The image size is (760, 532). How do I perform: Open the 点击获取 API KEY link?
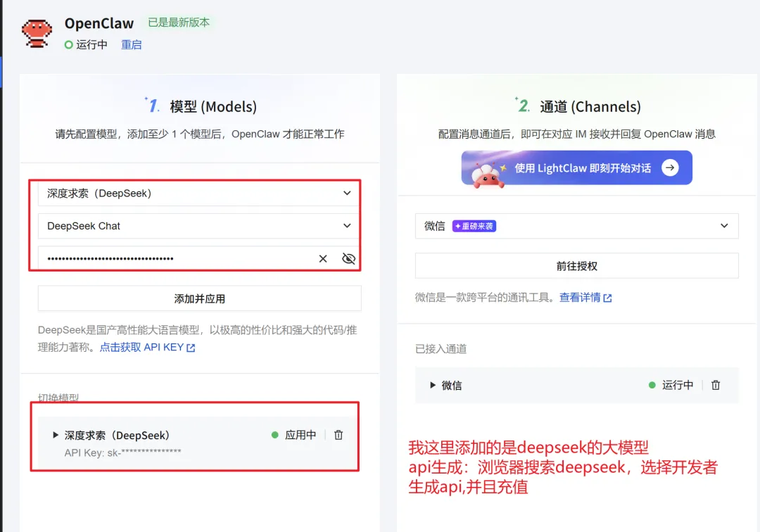[147, 348]
